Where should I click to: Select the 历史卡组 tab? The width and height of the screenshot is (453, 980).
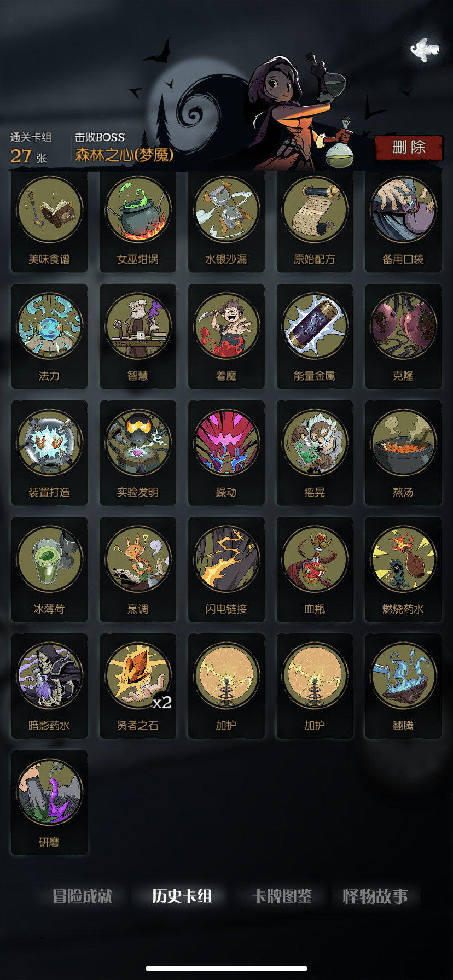point(182,896)
